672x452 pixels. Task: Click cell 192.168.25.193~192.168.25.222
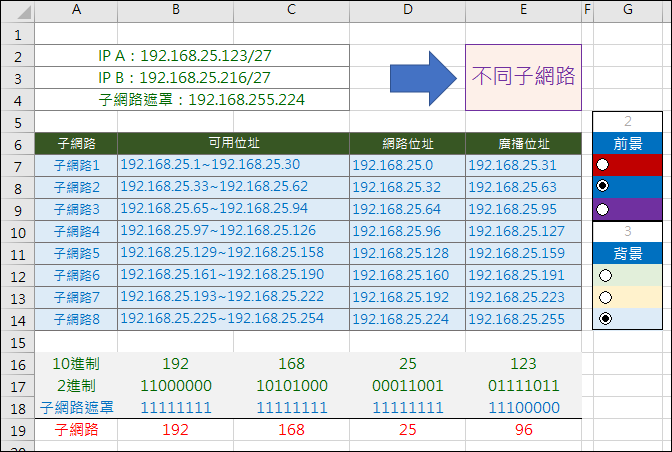[x=234, y=297]
